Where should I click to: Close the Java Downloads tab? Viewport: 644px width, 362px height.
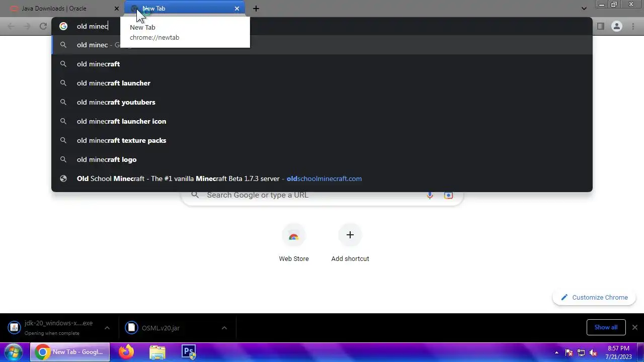pyautogui.click(x=117, y=9)
